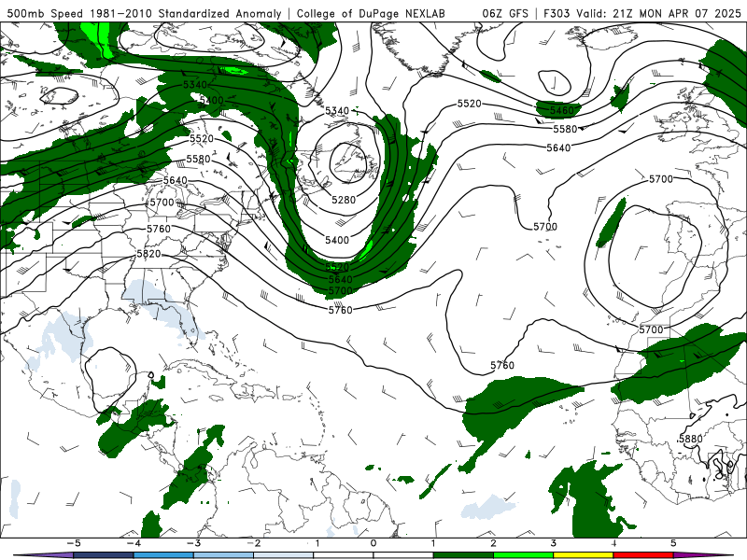Click the yellow swatch on the color bar
747x560 pixels.
583,555
